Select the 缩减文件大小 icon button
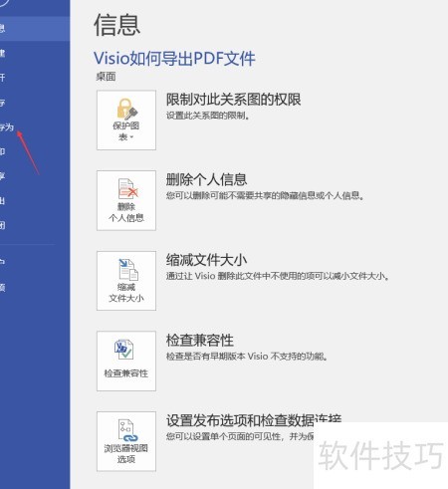Image resolution: width=448 pixels, height=489 pixels. (x=126, y=281)
